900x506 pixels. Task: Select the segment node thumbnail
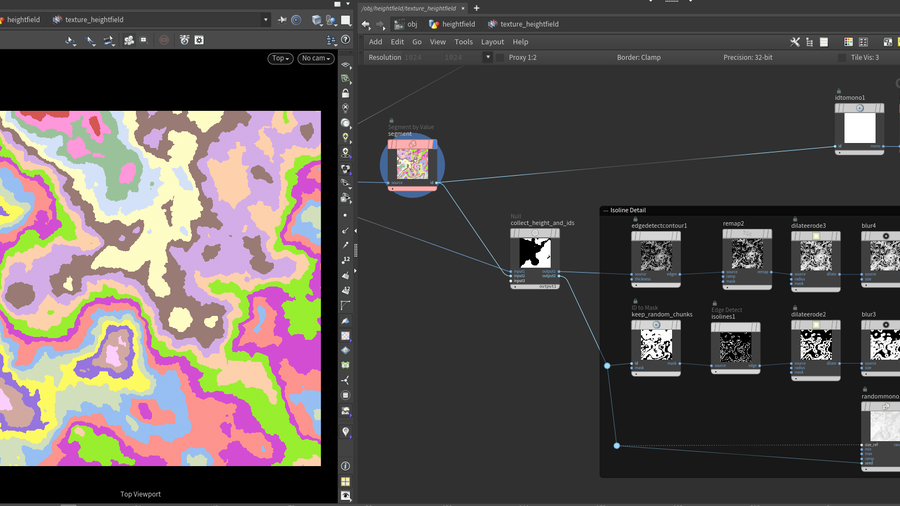click(411, 166)
